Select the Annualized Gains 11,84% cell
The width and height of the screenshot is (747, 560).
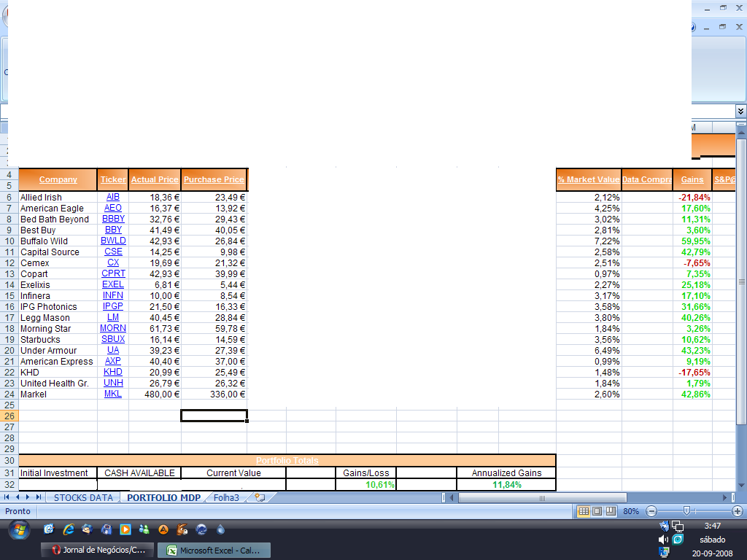coord(506,485)
